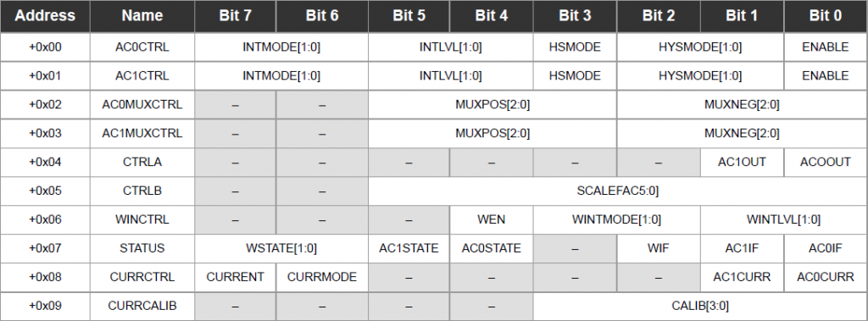868x321 pixels.
Task: Click the CURRMODE bit cell
Action: click(x=322, y=277)
